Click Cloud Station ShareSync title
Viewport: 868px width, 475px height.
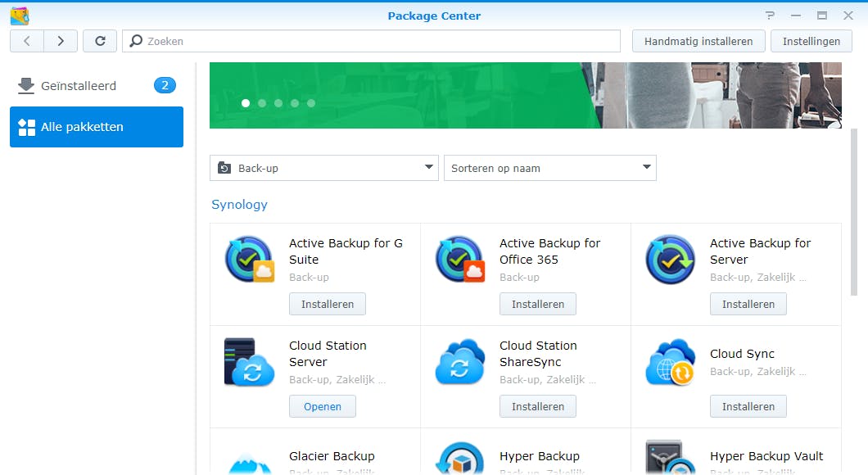pos(538,354)
